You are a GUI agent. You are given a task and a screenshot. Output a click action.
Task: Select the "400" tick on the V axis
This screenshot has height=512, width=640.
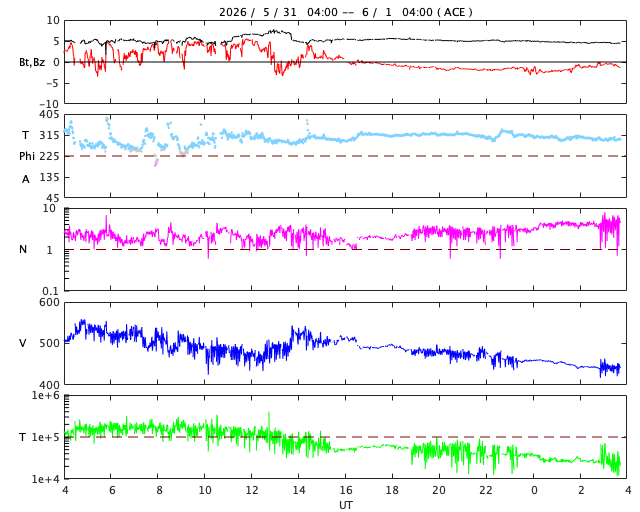(49, 385)
